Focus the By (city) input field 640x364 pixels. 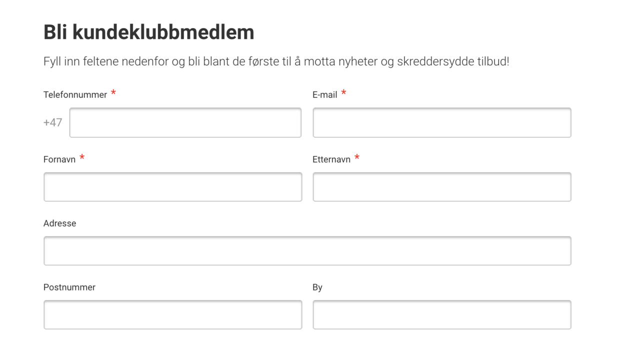(442, 315)
